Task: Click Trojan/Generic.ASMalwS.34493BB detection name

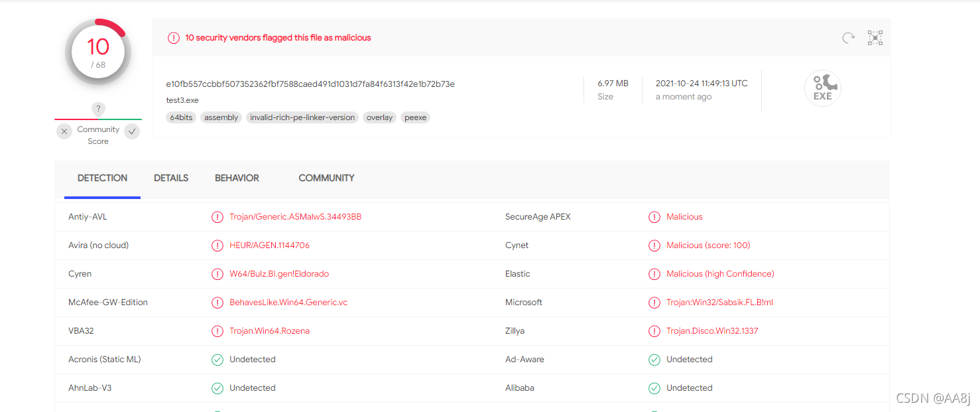Action: pos(296,217)
